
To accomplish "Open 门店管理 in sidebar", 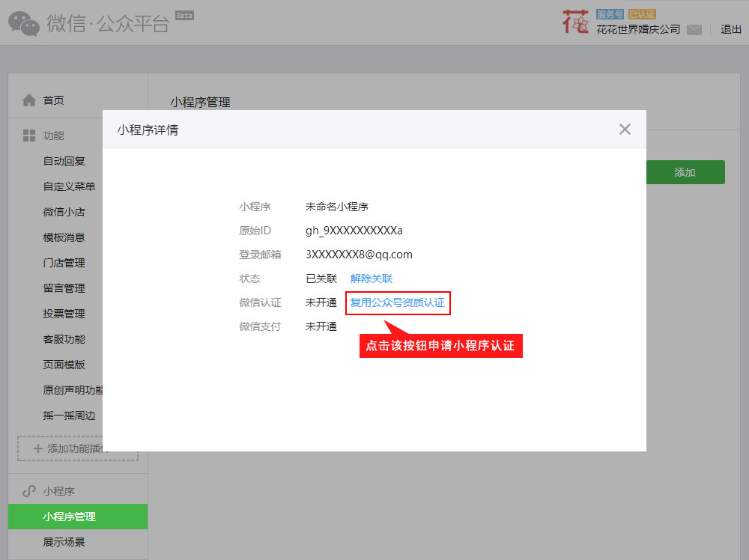I will tap(64, 263).
